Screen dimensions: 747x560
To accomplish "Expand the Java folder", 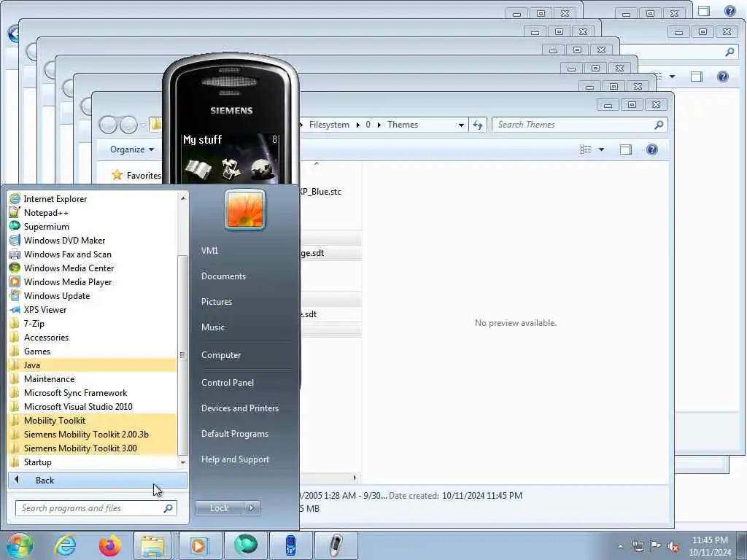I will pyautogui.click(x=93, y=365).
